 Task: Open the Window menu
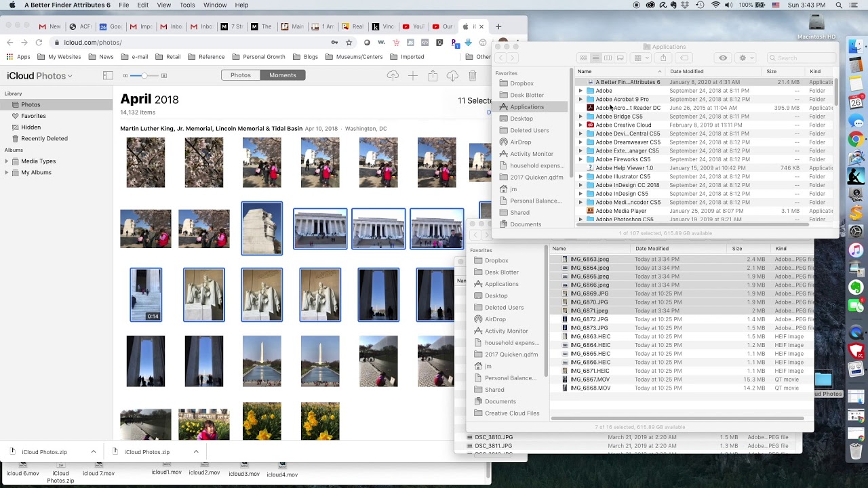click(215, 5)
